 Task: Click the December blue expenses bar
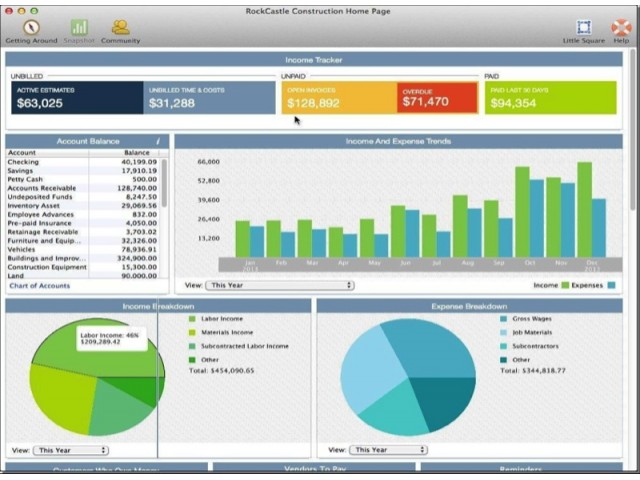[599, 228]
